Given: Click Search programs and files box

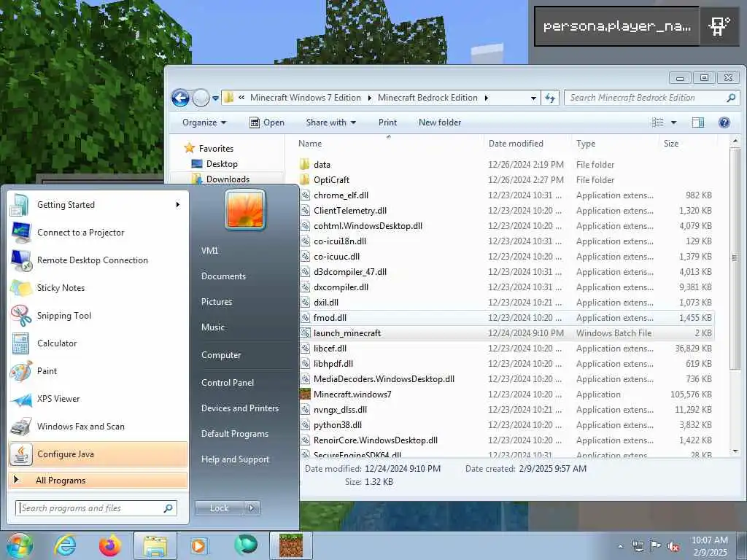Looking at the screenshot, I should [x=96, y=508].
